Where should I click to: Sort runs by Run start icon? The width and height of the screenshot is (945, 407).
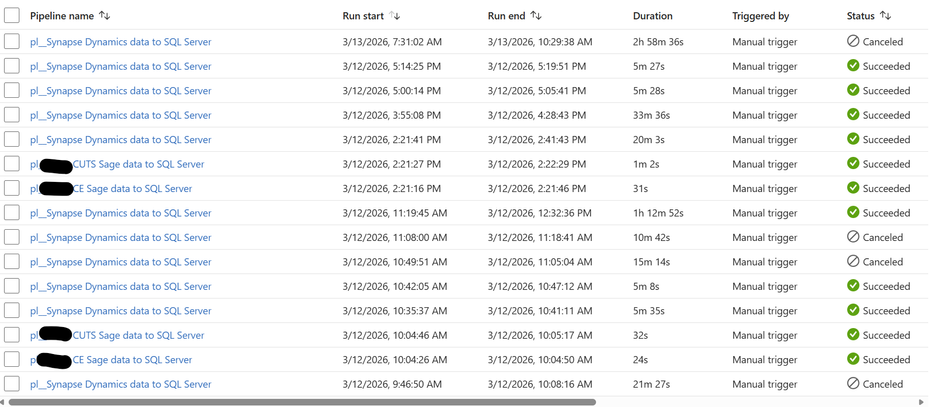coord(394,16)
